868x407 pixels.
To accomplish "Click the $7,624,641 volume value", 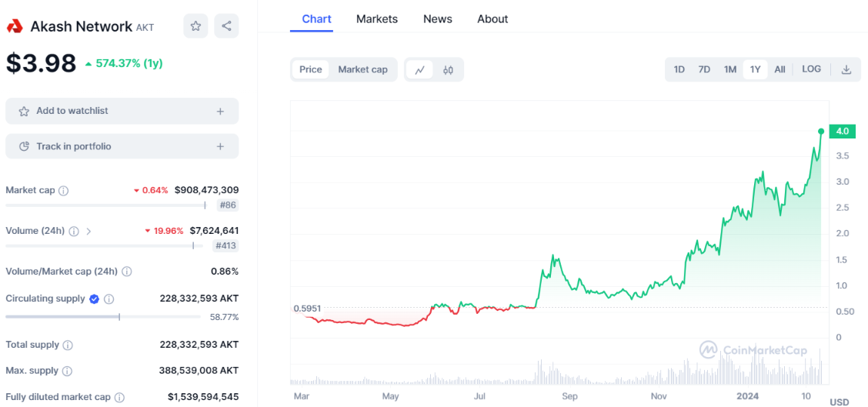I will click(x=214, y=231).
